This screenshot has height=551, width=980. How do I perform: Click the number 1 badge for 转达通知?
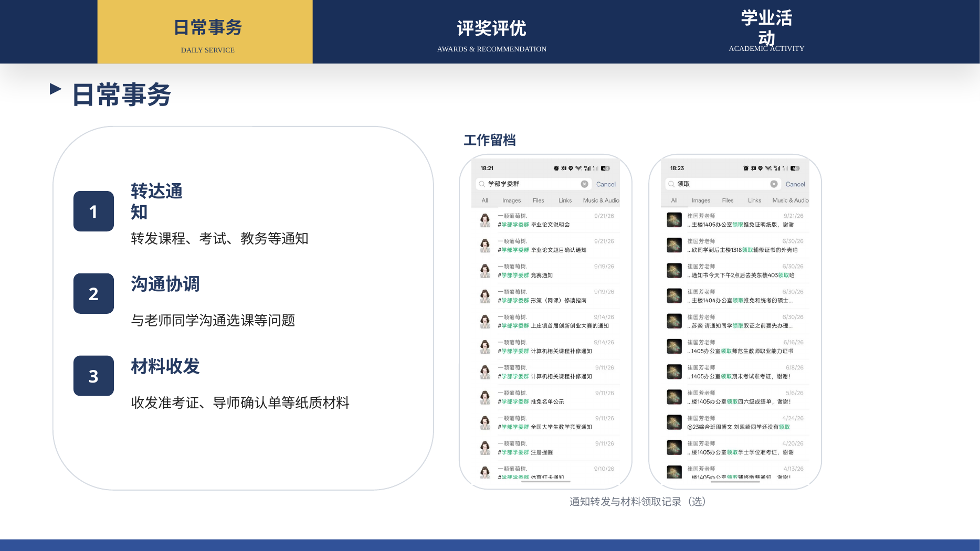pos(93,211)
